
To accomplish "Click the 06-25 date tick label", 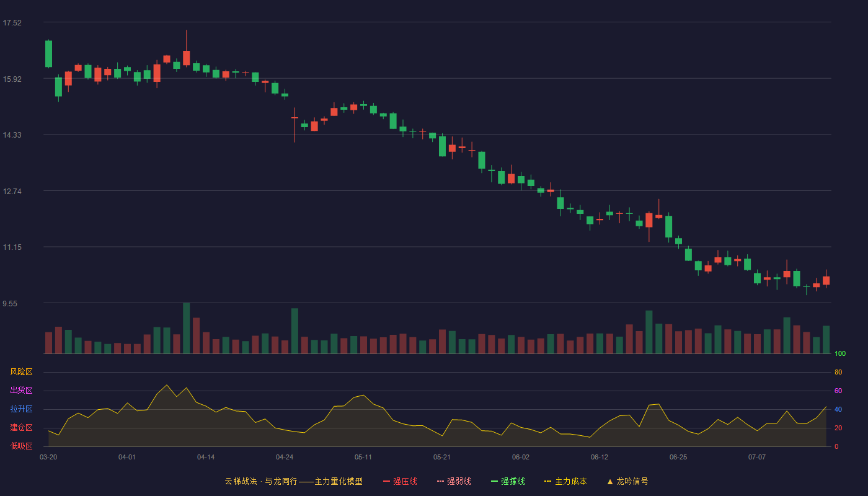I will 678,457.
